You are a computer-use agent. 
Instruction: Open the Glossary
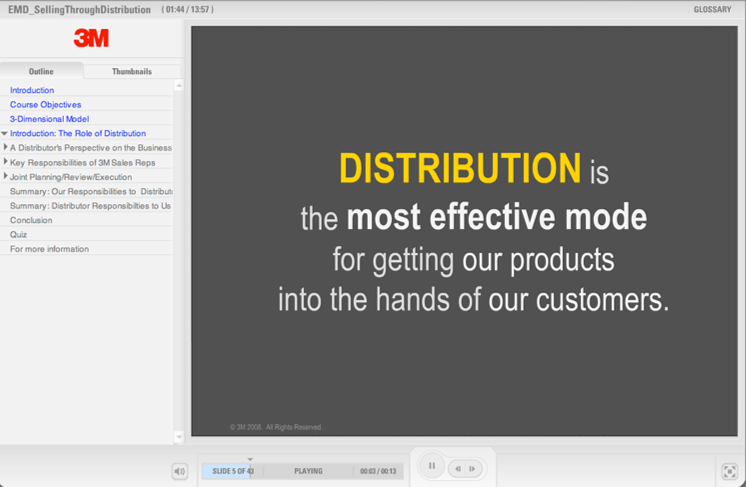click(x=712, y=10)
